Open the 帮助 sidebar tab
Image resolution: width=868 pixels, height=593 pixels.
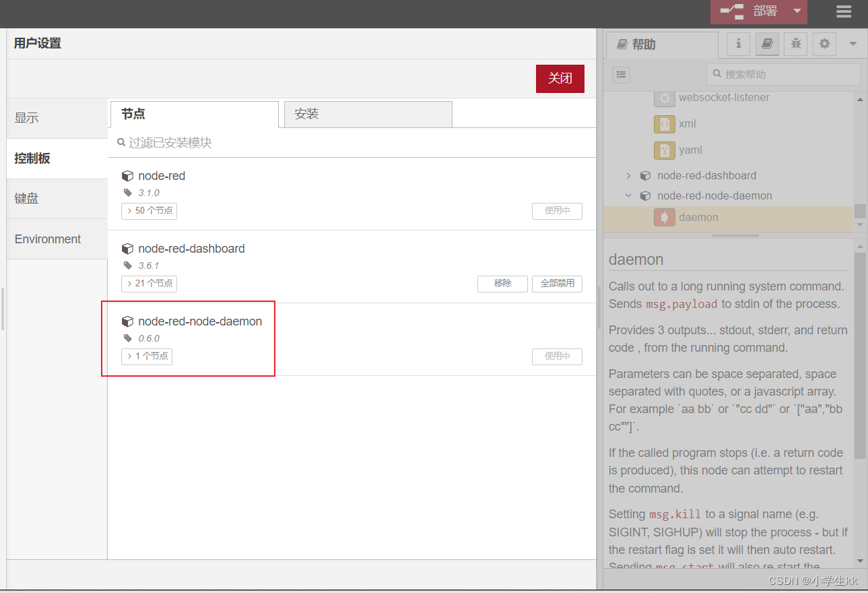click(662, 44)
